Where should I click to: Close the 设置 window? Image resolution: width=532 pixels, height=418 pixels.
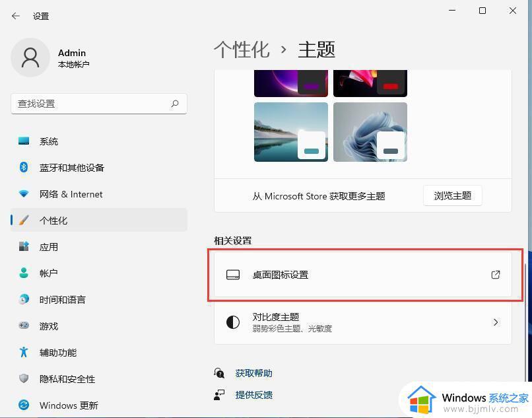[513, 11]
